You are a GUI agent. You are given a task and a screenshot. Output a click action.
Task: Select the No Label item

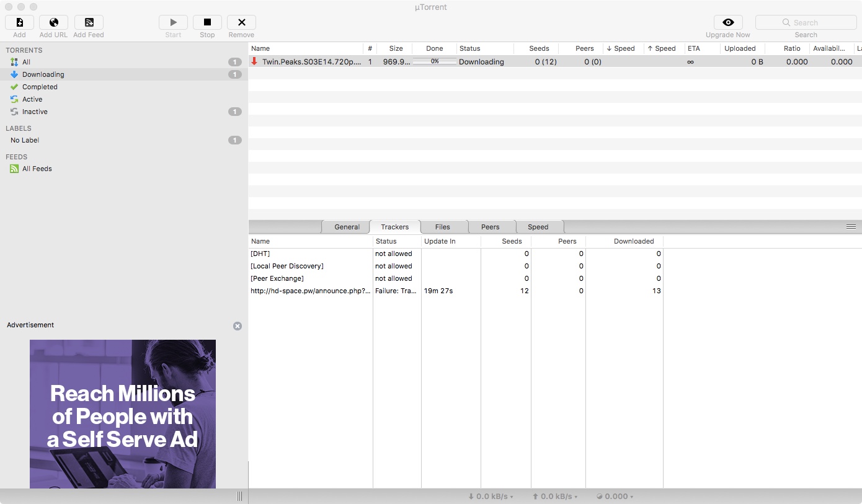pyautogui.click(x=124, y=140)
